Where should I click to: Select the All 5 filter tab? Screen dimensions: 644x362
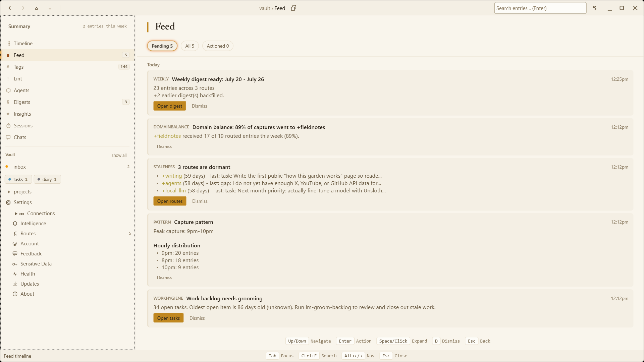click(190, 46)
